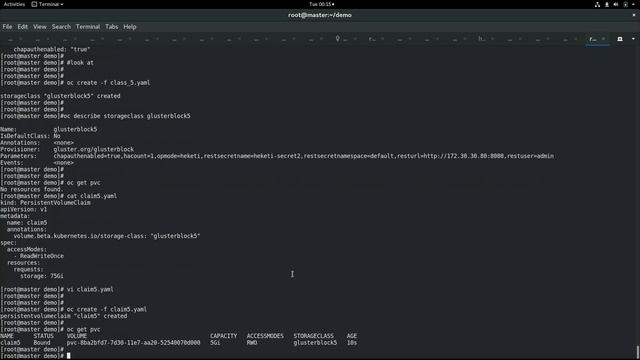Open the Terminal menu in menu bar

[88, 27]
